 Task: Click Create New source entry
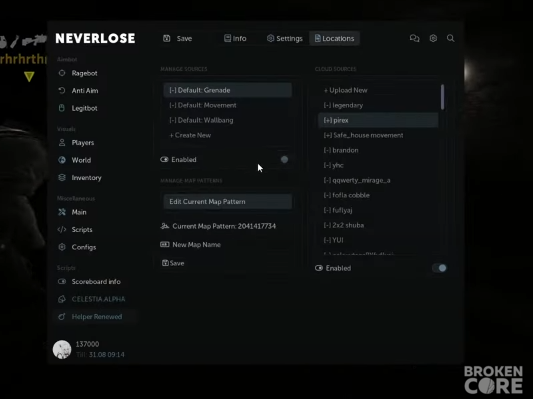coord(227,135)
